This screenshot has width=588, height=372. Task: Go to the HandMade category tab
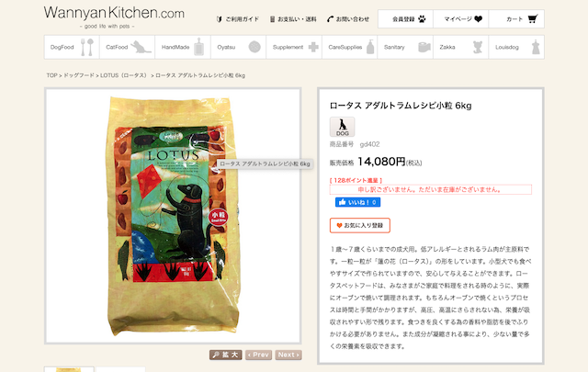click(x=183, y=47)
